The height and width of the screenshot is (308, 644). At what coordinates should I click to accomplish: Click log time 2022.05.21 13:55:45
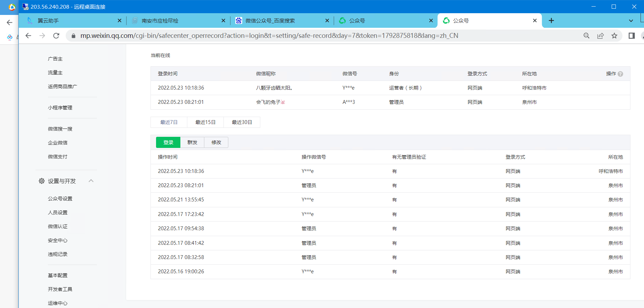(x=181, y=200)
